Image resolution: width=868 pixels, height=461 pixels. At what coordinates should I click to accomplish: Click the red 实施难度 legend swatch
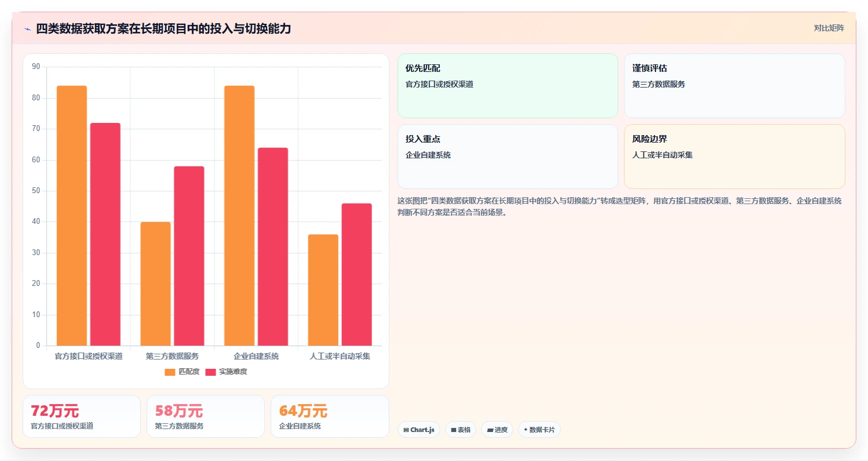[210, 372]
